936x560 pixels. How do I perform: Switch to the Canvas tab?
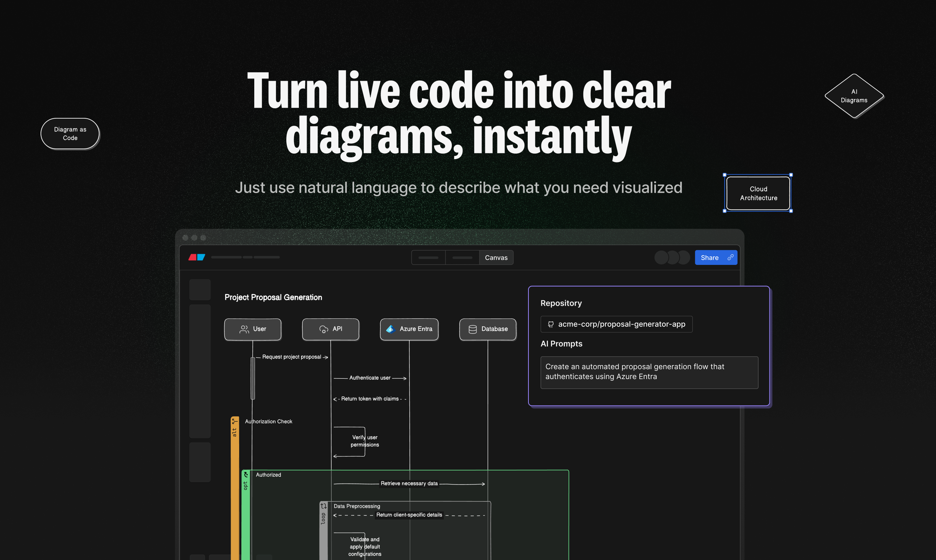(x=496, y=258)
